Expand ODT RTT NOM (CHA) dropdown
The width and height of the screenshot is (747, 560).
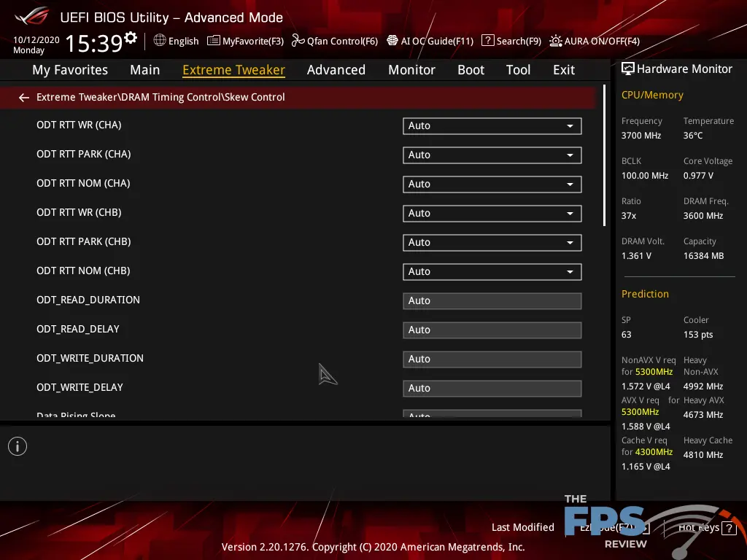click(x=492, y=184)
